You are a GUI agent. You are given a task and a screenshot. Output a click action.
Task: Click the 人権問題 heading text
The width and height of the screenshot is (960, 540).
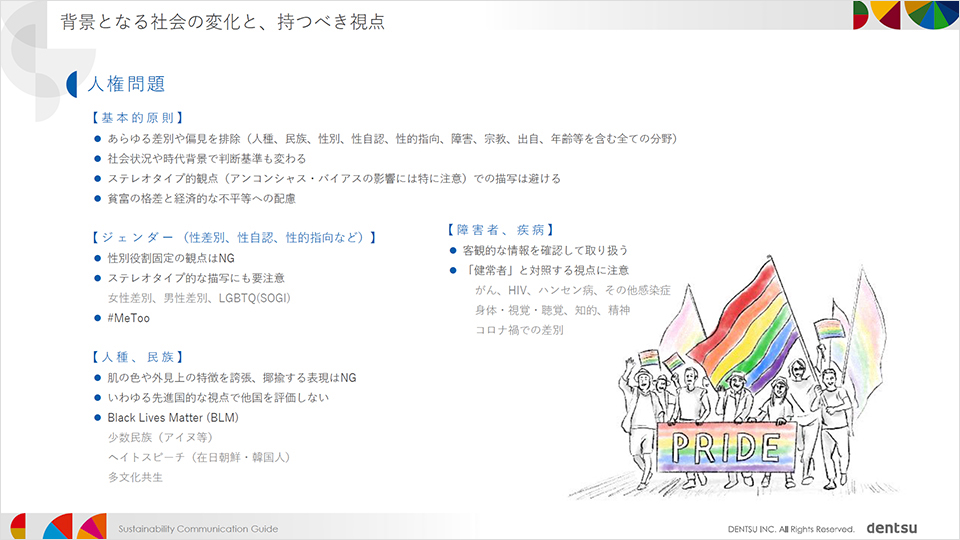click(126, 84)
